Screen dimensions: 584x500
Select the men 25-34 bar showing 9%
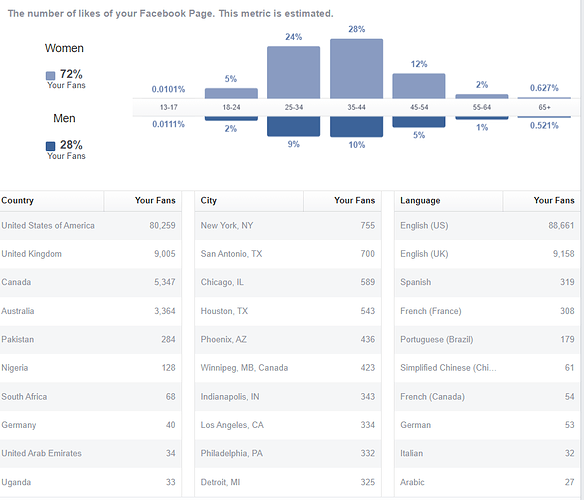click(293, 126)
